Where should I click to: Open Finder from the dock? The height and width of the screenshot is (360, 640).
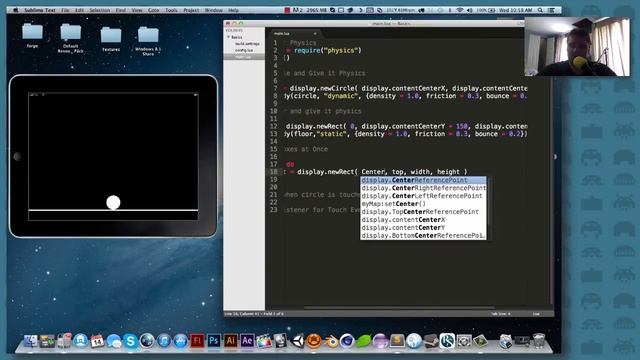(31, 341)
